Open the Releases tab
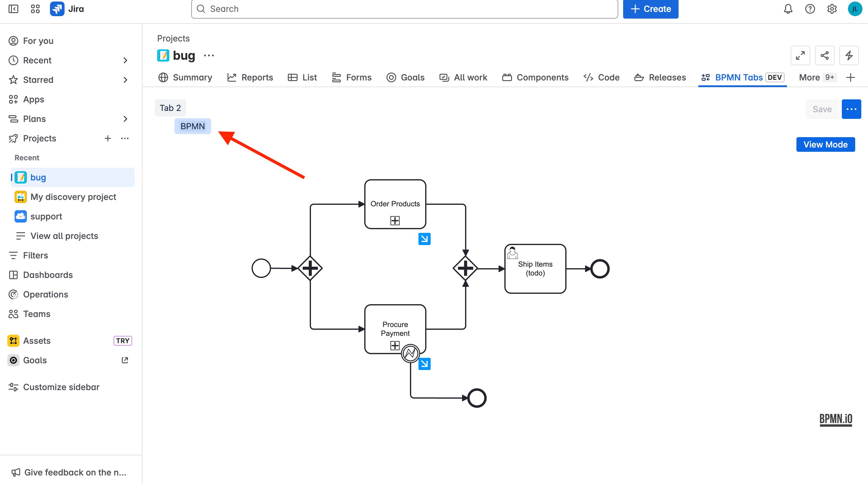 pyautogui.click(x=660, y=78)
